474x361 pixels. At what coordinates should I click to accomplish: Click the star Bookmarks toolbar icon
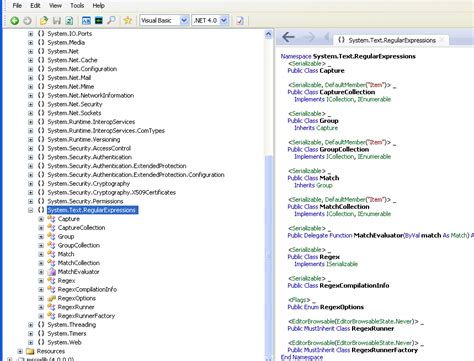click(128, 21)
